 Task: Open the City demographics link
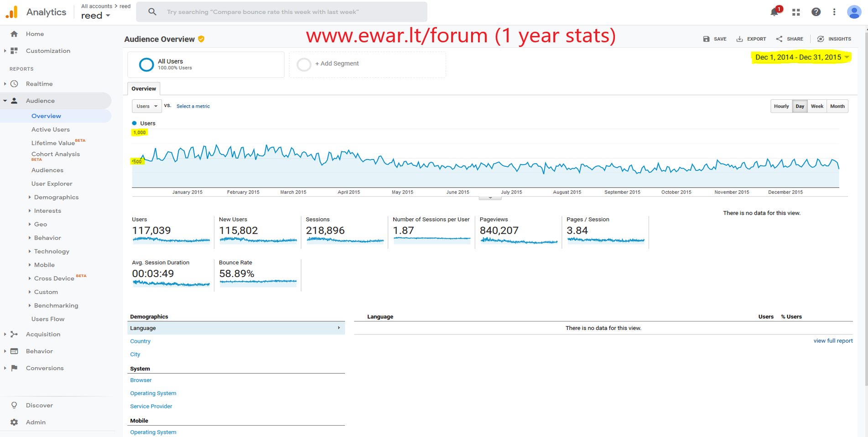click(135, 354)
